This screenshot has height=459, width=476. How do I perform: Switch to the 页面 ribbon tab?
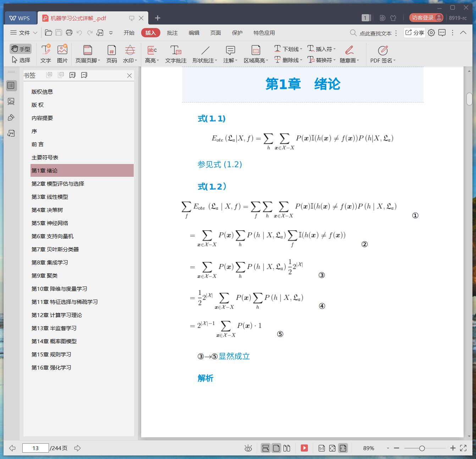(216, 33)
